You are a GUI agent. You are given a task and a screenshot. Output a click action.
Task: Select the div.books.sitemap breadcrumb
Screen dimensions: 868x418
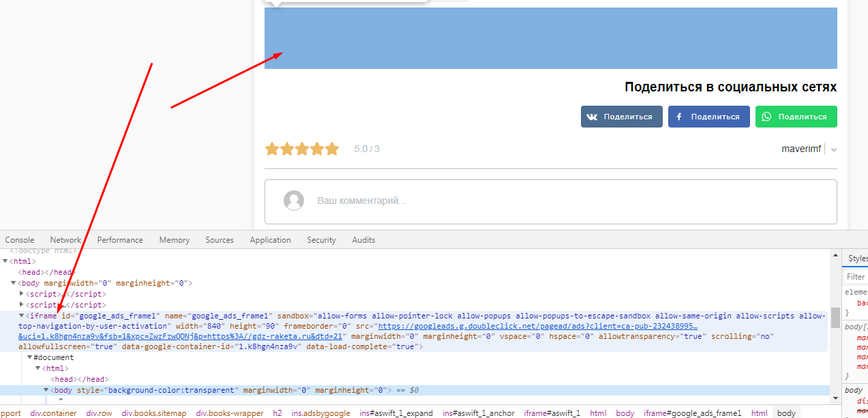[x=154, y=413]
